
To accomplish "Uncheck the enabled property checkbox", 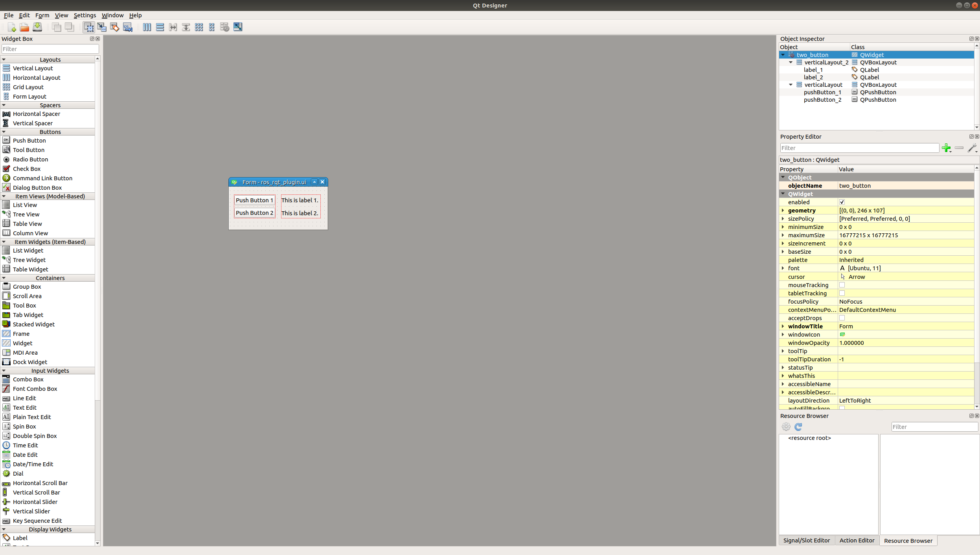I will (842, 202).
